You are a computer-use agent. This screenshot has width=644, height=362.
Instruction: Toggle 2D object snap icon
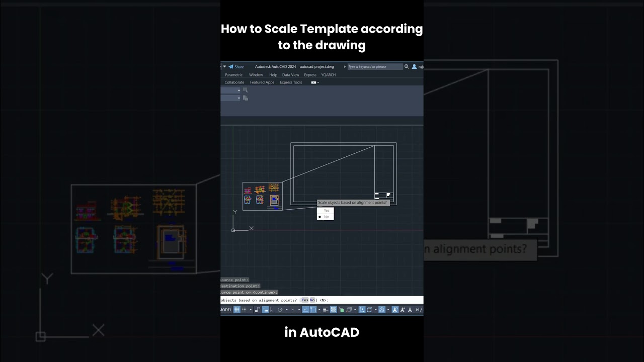coord(313,310)
